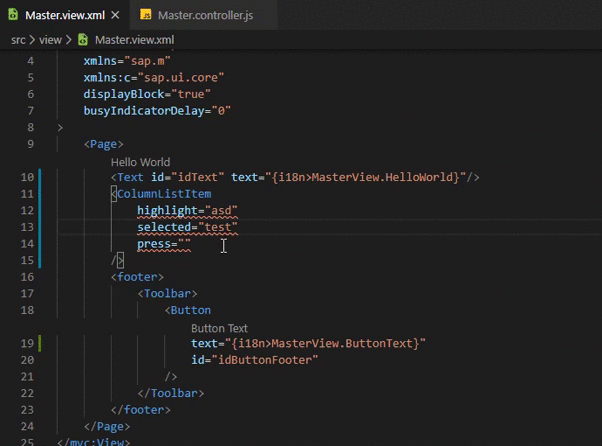Click the closing </mvc:View> tag
Viewport: 602px width, 446px height.
[94, 442]
